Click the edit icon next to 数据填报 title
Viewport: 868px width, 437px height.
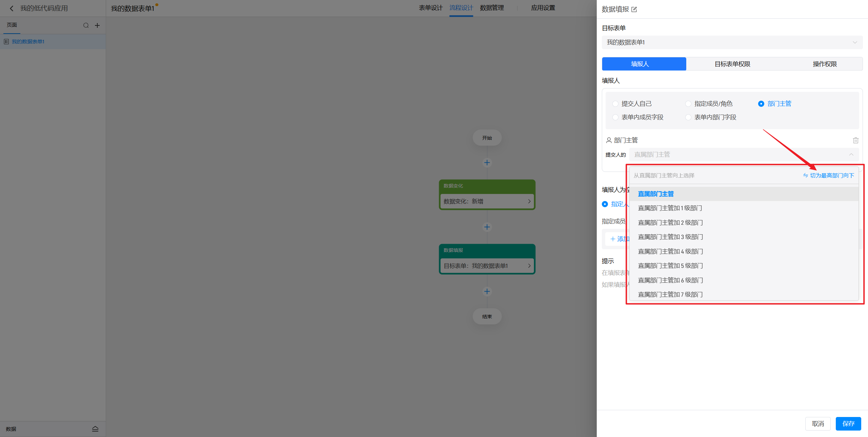tap(634, 9)
